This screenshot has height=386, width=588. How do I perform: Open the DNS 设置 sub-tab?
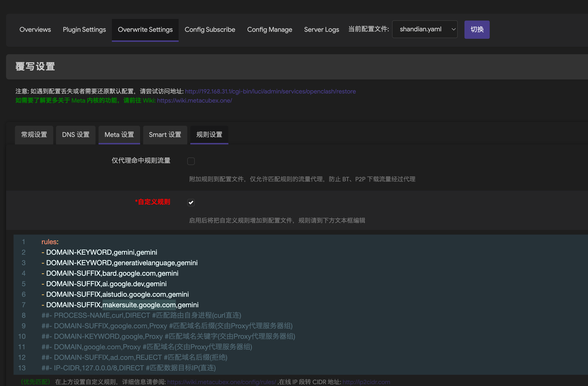[x=76, y=135]
